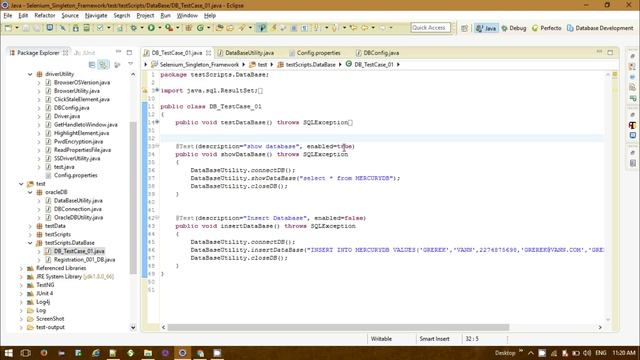Select Registration_001_DB.java in Package Explorer

tap(84, 260)
